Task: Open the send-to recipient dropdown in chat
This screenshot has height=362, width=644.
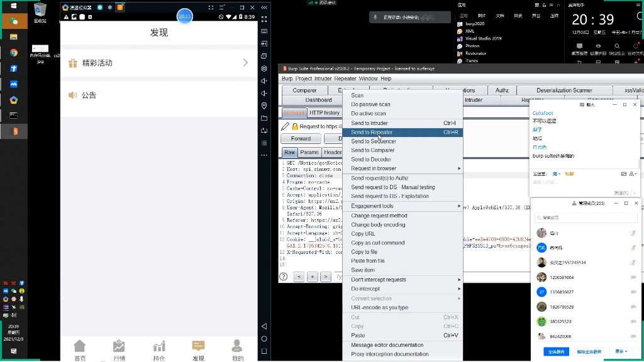Action: (556, 174)
